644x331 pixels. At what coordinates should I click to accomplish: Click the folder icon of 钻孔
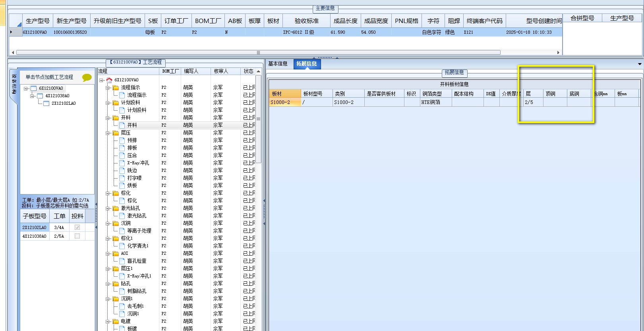tap(116, 283)
